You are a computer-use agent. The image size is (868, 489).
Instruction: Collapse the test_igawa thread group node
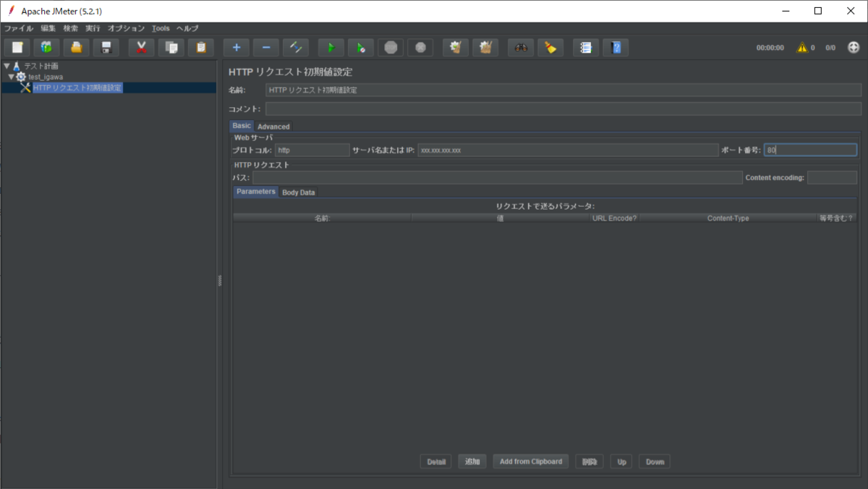tap(11, 77)
